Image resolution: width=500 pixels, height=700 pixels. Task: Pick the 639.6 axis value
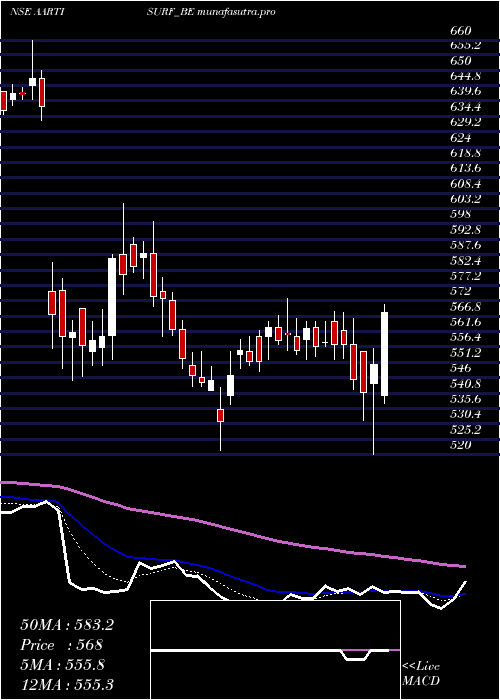tap(466, 91)
